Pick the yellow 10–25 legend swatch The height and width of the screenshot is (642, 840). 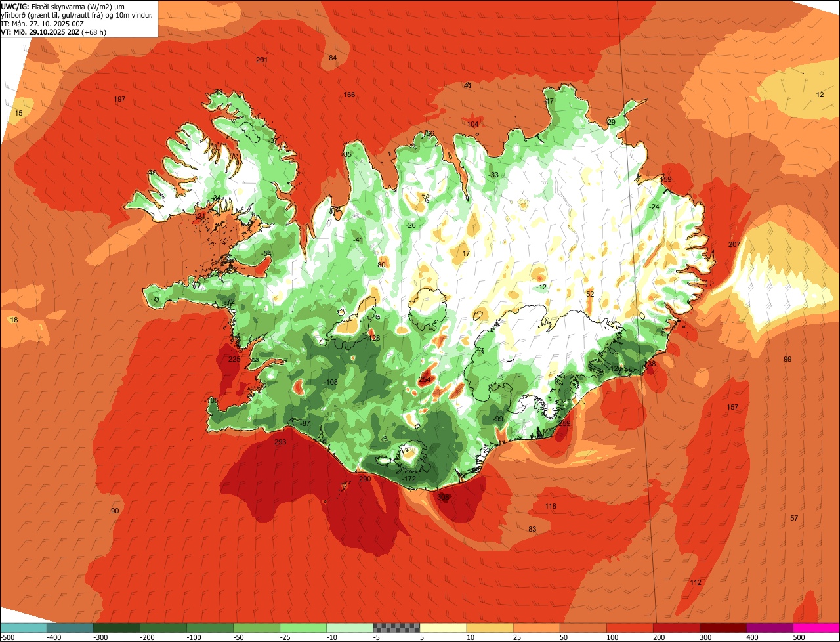[x=490, y=628]
